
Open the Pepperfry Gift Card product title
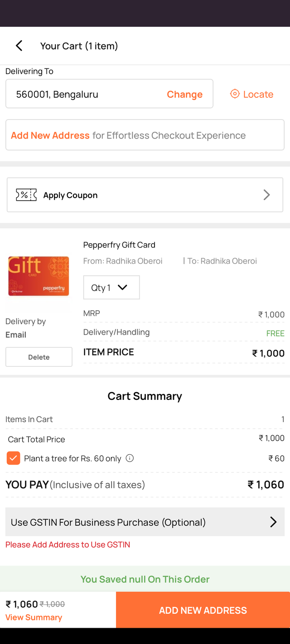click(119, 245)
